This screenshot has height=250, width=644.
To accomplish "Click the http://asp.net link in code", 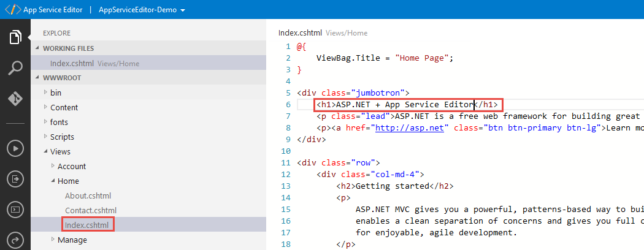I will [x=410, y=127].
